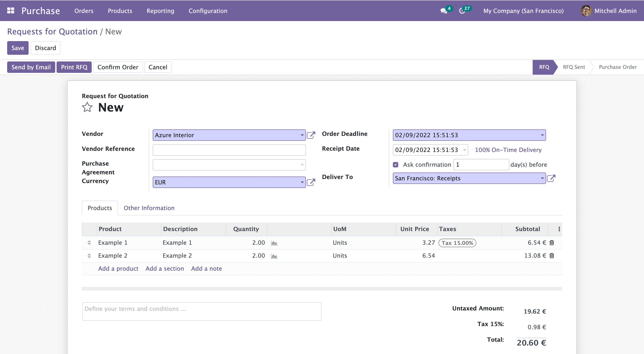The height and width of the screenshot is (354, 644).
Task: Switch to the Other Information tab
Action: click(x=149, y=208)
